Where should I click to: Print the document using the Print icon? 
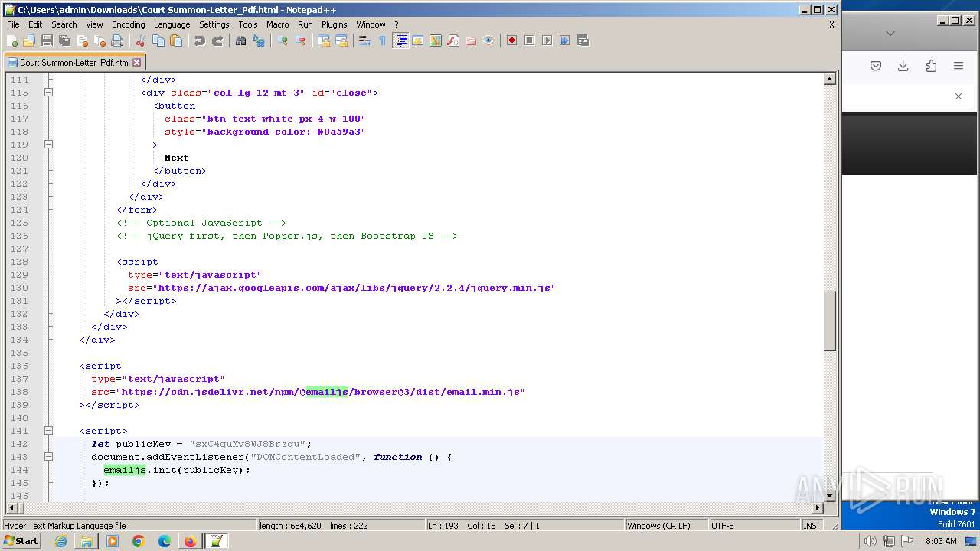pos(116,41)
